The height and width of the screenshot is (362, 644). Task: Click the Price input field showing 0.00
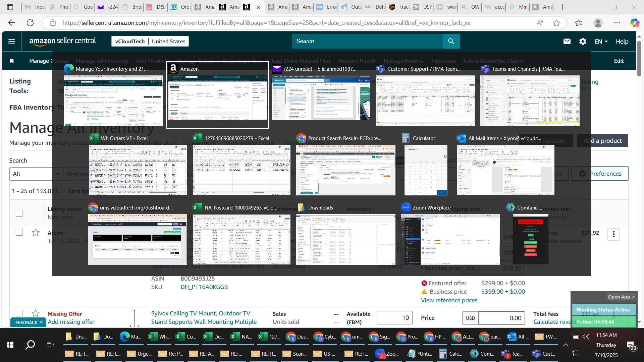502,318
